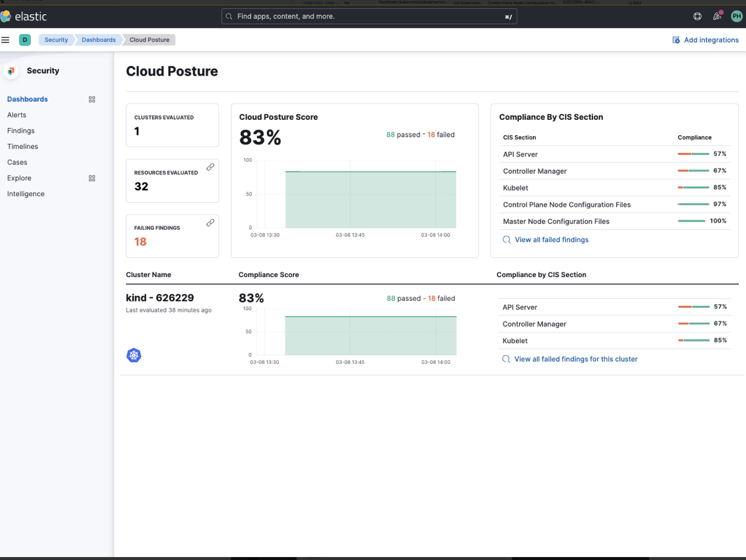Image resolution: width=746 pixels, height=560 pixels.
Task: Open the main navigation hamburger menu
Action: point(6,40)
